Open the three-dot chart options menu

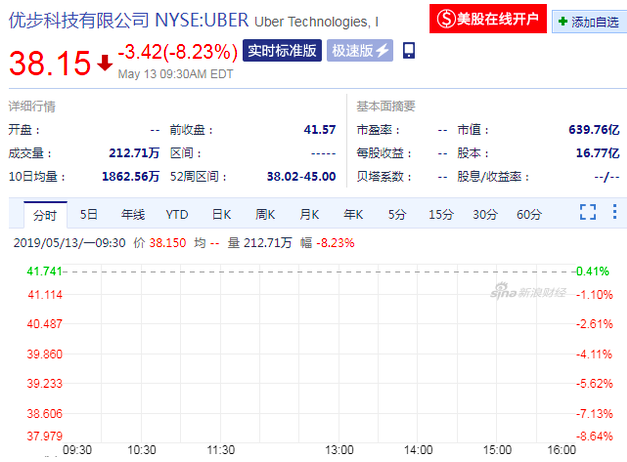point(615,212)
